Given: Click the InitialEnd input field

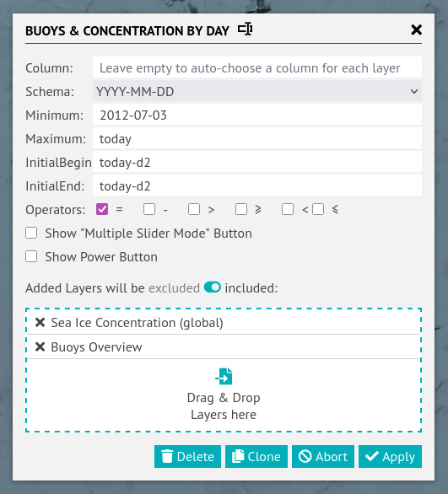Looking at the screenshot, I should coord(257,185).
